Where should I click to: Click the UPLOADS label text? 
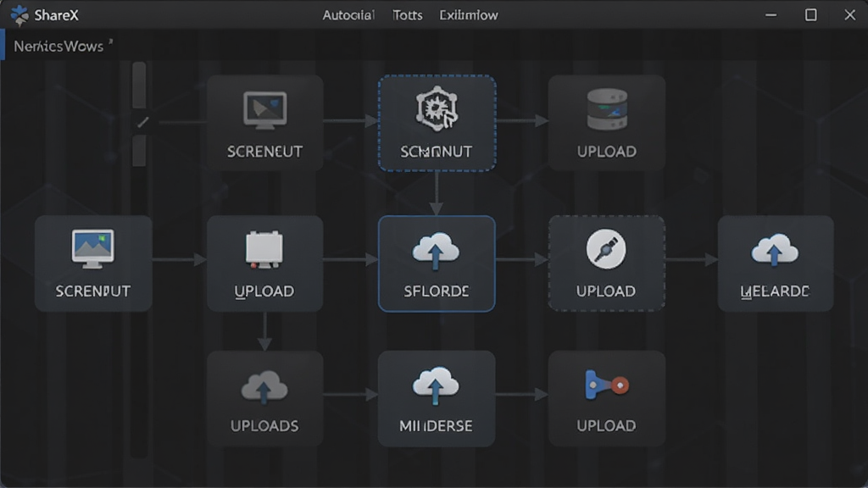tap(264, 426)
